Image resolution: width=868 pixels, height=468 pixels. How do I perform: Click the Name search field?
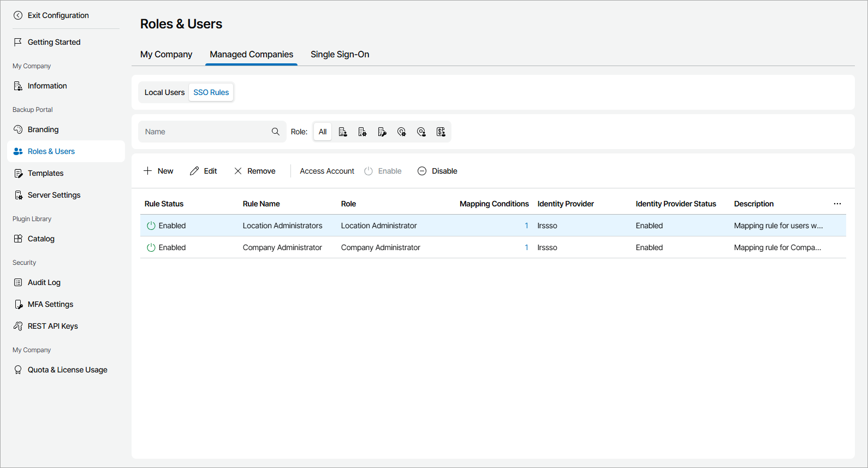click(205, 132)
